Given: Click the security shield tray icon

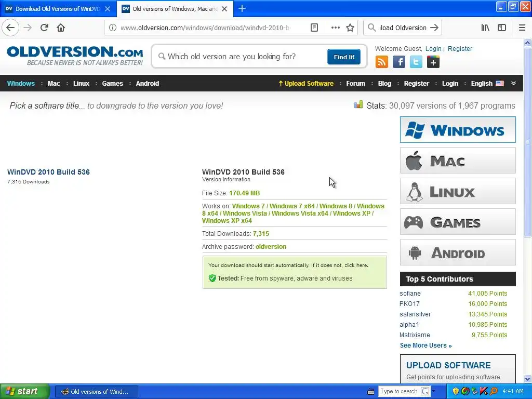Looking at the screenshot, I should 456,391.
